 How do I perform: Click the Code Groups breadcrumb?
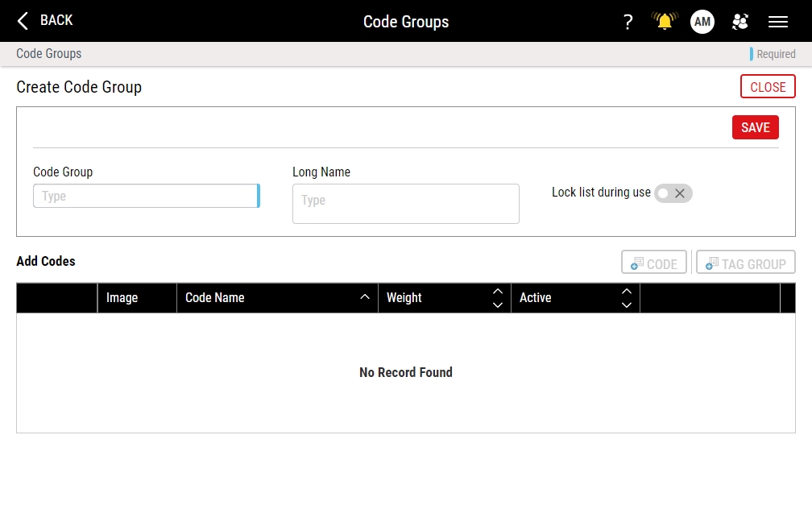[49, 54]
